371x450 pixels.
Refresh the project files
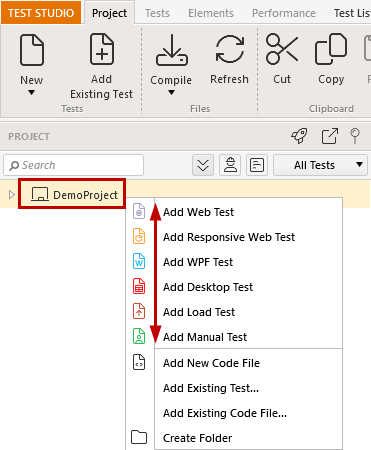click(229, 59)
